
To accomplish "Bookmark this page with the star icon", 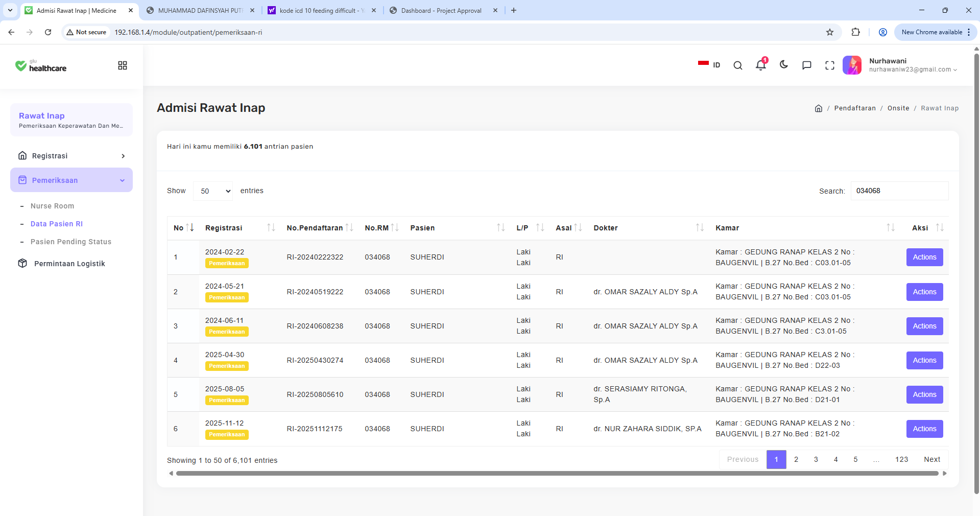I will 830,32.
